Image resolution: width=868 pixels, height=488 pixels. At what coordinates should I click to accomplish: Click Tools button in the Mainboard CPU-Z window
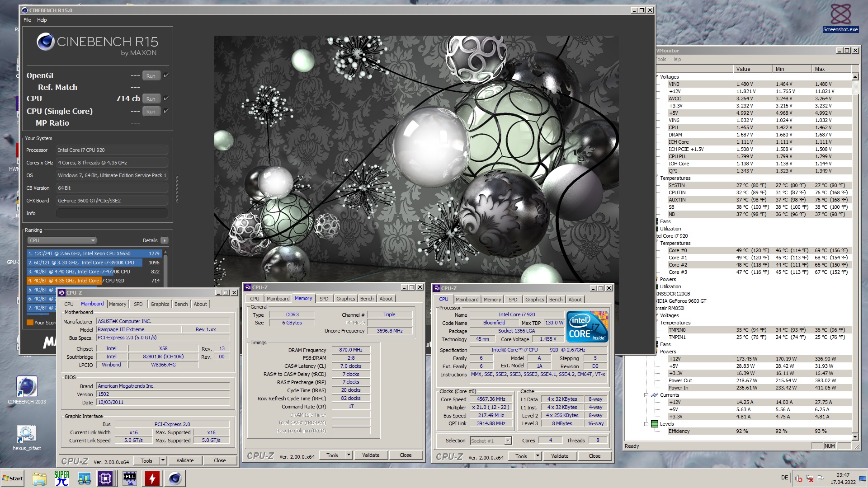146,460
